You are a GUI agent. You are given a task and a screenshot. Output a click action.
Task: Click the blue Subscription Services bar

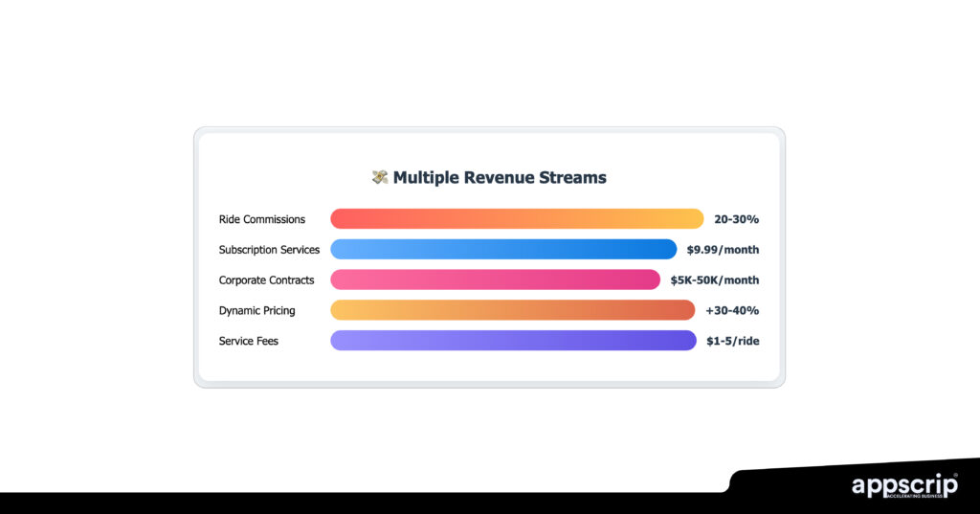(503, 250)
